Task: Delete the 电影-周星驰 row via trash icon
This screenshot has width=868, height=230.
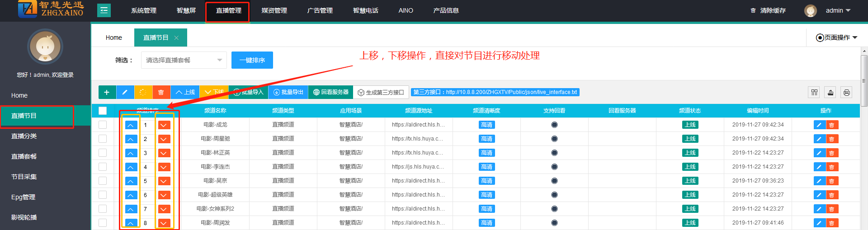Action: coord(832,139)
